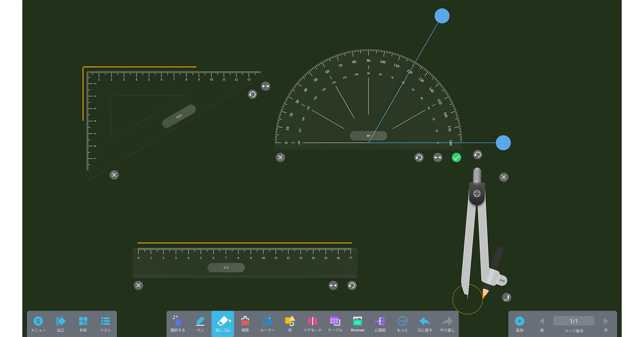Click the 掃除 clear tool
This screenshot has height=337, width=644.
[x=245, y=324]
